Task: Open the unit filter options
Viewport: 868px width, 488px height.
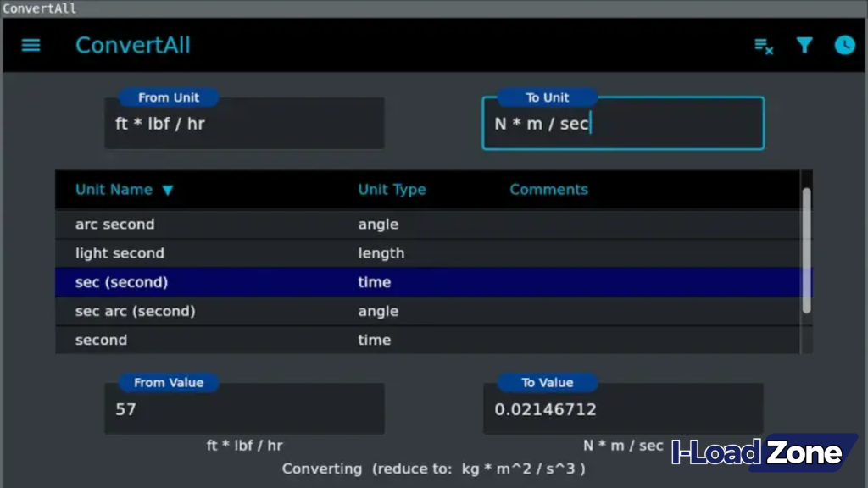Action: point(804,47)
